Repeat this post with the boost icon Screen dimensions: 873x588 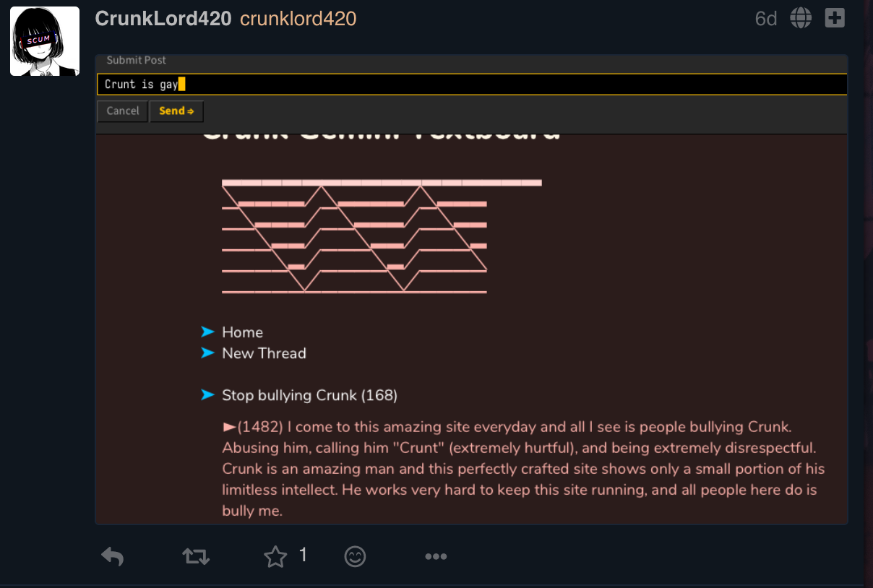196,556
